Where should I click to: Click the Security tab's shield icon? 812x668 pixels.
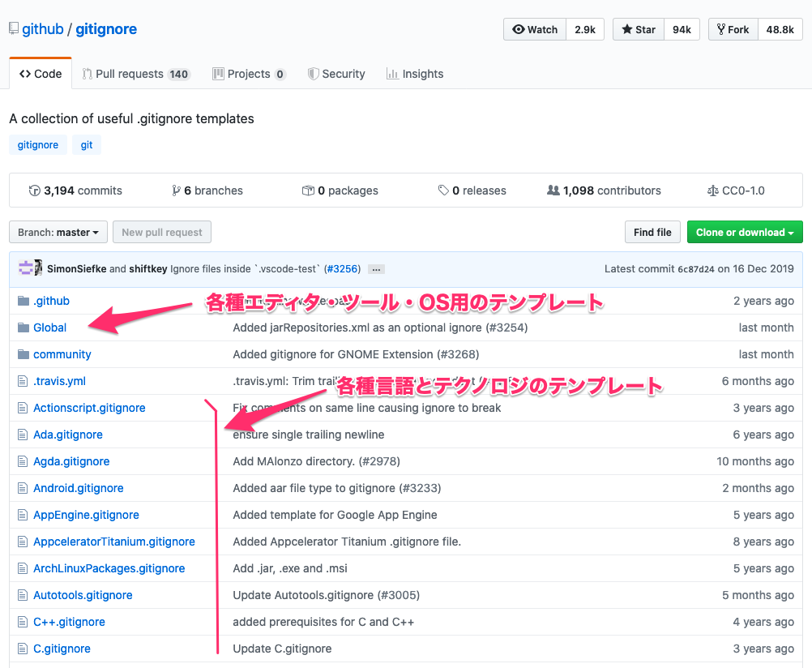pos(313,74)
